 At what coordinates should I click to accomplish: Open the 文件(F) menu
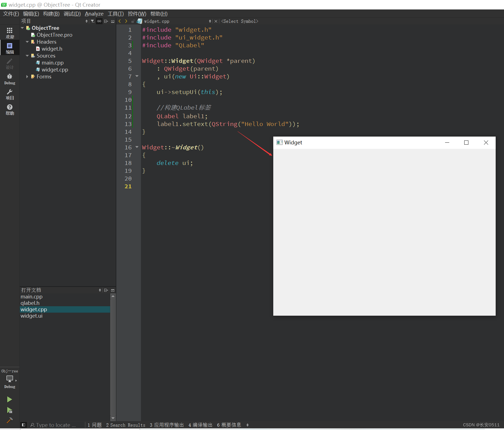point(11,14)
